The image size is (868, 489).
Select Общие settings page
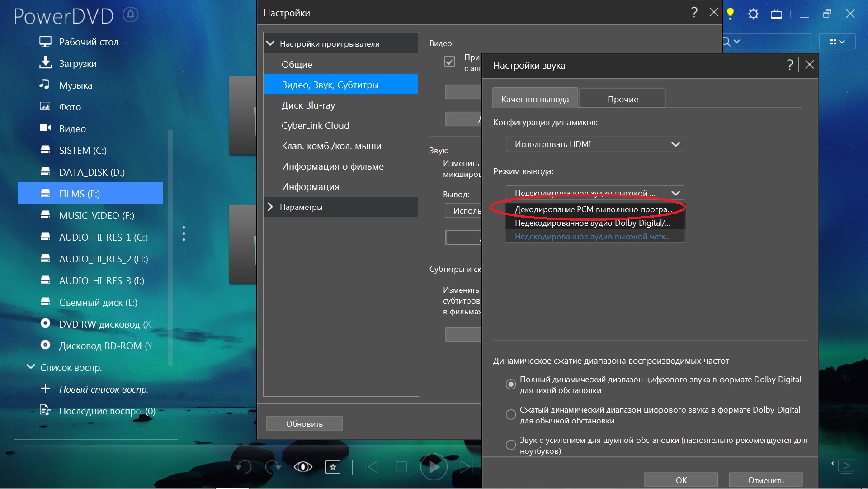[x=341, y=64]
